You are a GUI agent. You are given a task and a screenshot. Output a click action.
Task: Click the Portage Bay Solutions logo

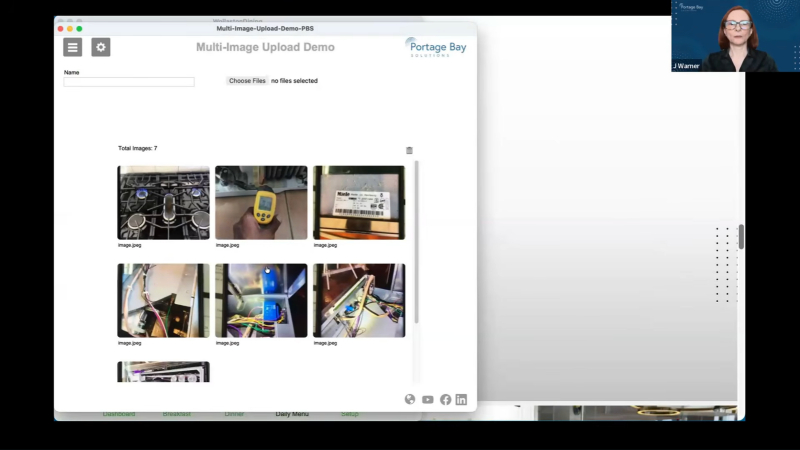click(436, 47)
